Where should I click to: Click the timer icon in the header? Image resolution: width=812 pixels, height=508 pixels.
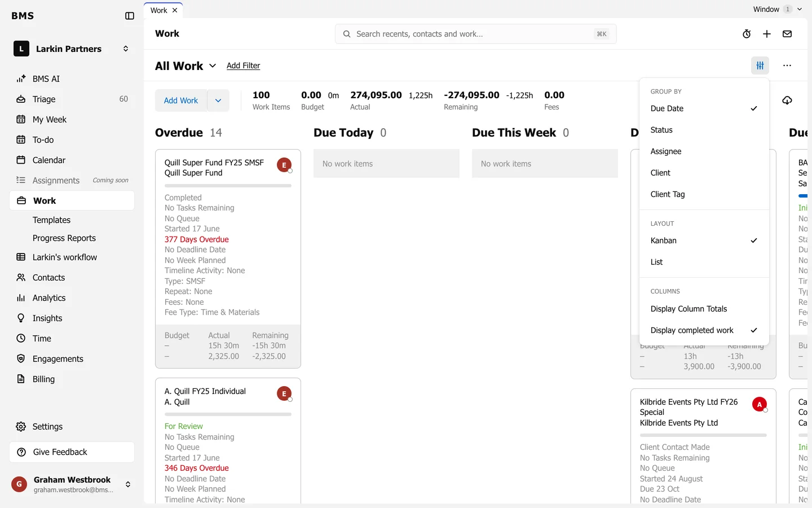point(747,34)
